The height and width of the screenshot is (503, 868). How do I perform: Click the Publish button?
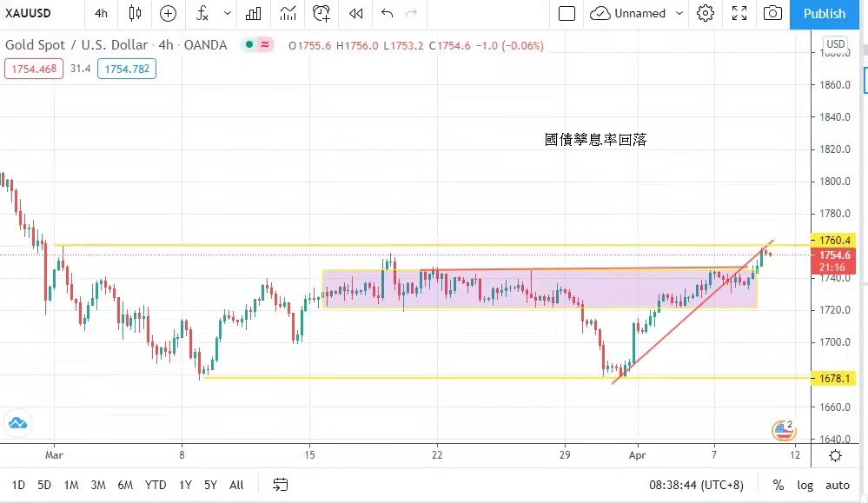824,13
